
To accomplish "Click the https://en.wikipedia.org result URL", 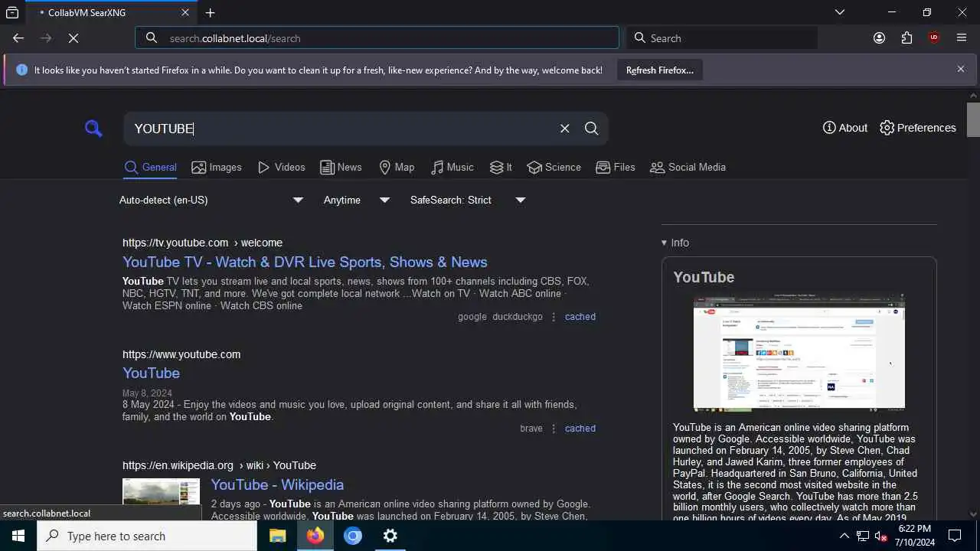I will tap(219, 465).
